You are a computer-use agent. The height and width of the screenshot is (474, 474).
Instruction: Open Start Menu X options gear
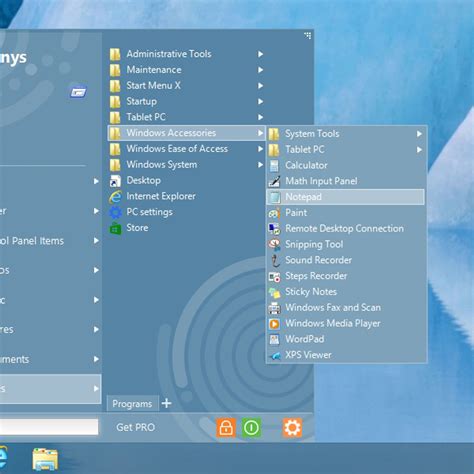point(293,427)
